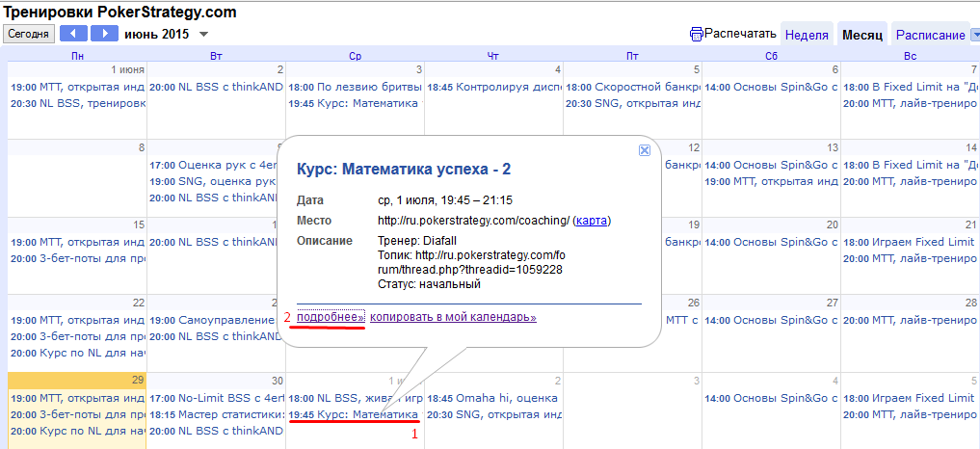Viewport: 980px width, 449px height.
Task: Open June 9 event 19:00 SNG оценка рук
Action: coord(213,182)
